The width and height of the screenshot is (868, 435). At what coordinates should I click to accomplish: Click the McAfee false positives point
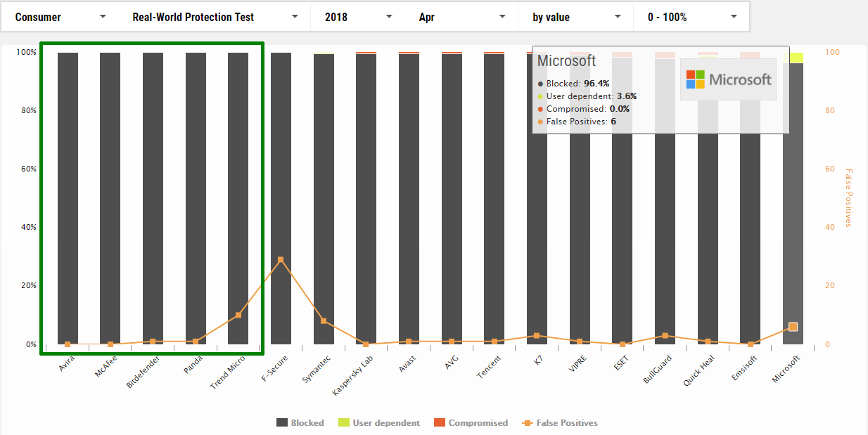point(110,344)
